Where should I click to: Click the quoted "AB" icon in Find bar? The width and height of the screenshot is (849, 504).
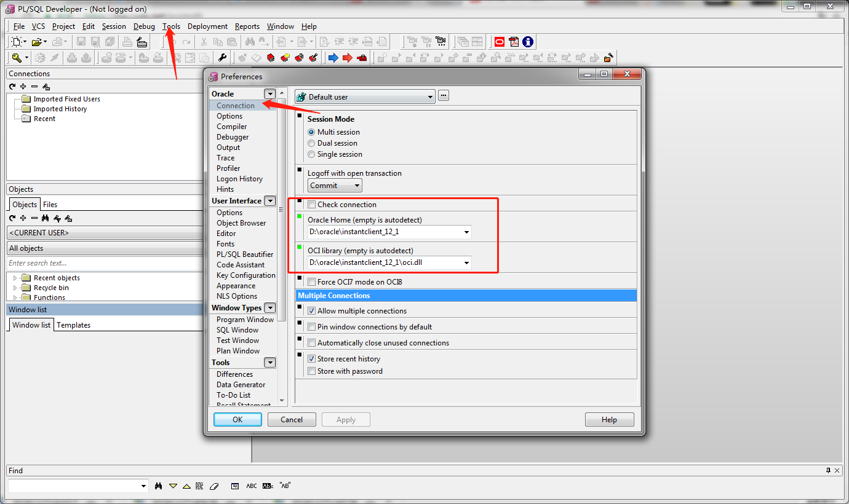(x=285, y=486)
